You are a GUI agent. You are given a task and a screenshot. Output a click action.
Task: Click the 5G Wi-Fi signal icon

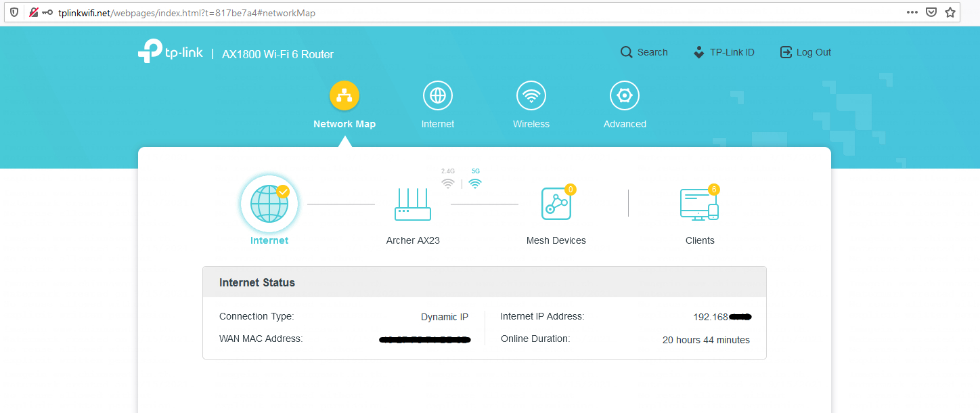[475, 183]
